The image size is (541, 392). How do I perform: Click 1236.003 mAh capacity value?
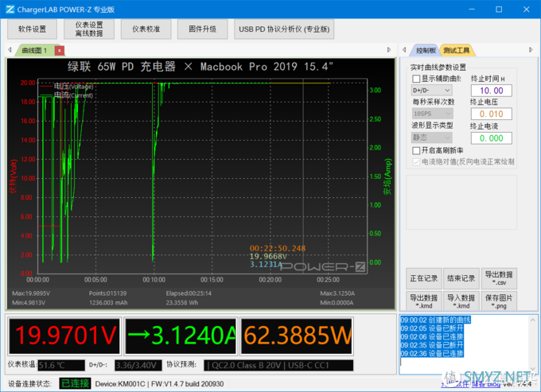coord(108,303)
